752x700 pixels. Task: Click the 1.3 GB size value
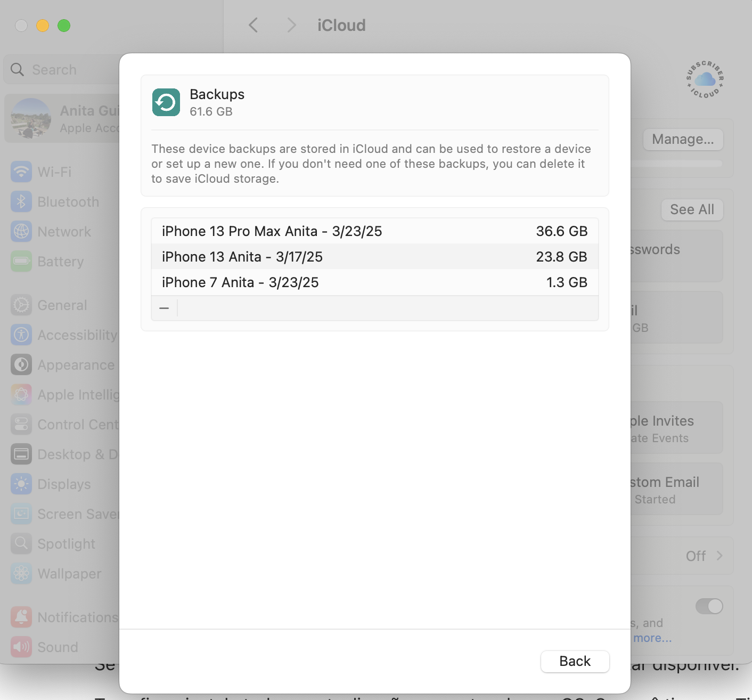point(567,282)
